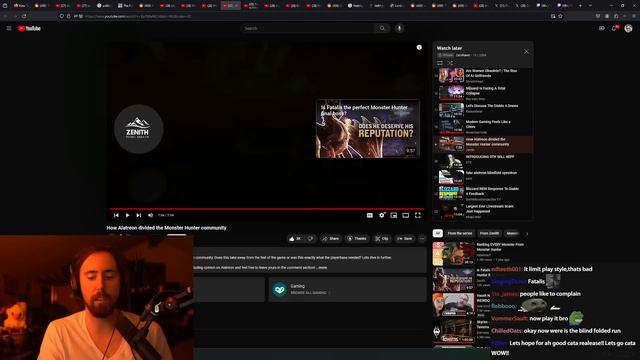Like the video with thumbs up
The image size is (640, 360).
[296, 239]
